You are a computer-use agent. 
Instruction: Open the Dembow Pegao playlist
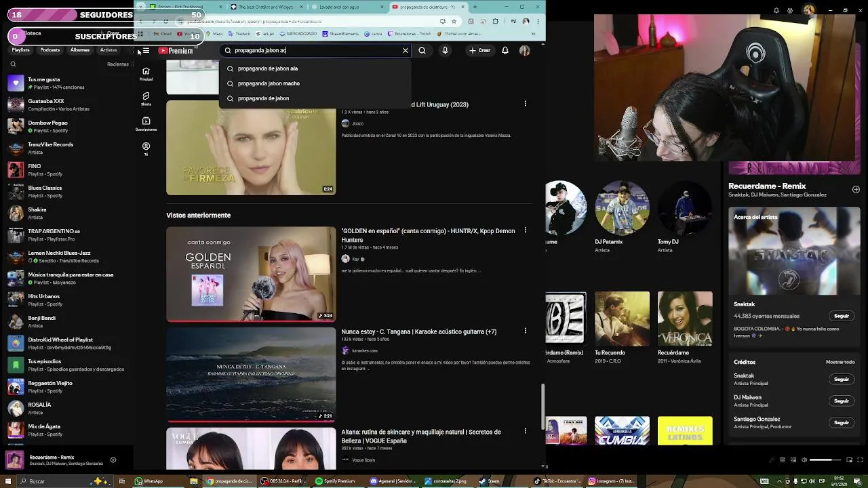[68, 127]
